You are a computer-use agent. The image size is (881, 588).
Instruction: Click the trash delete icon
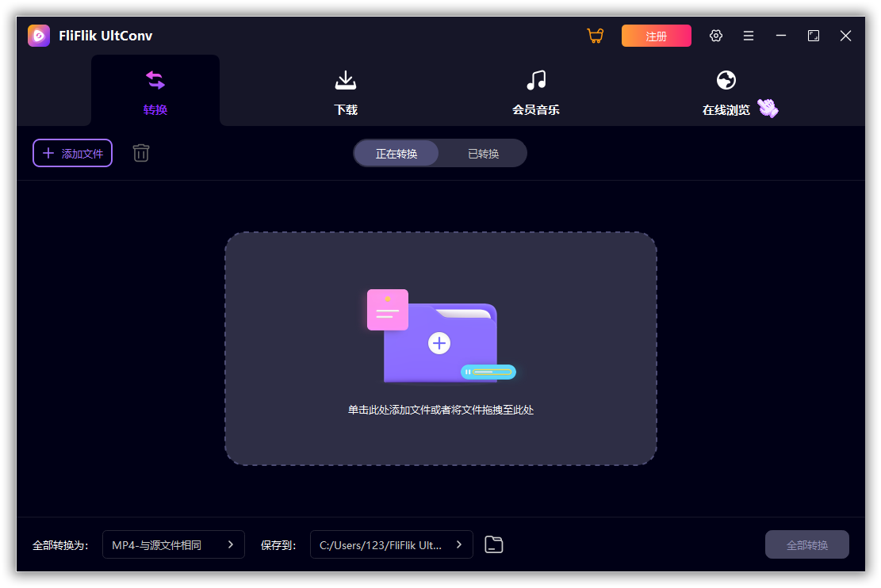(x=141, y=153)
